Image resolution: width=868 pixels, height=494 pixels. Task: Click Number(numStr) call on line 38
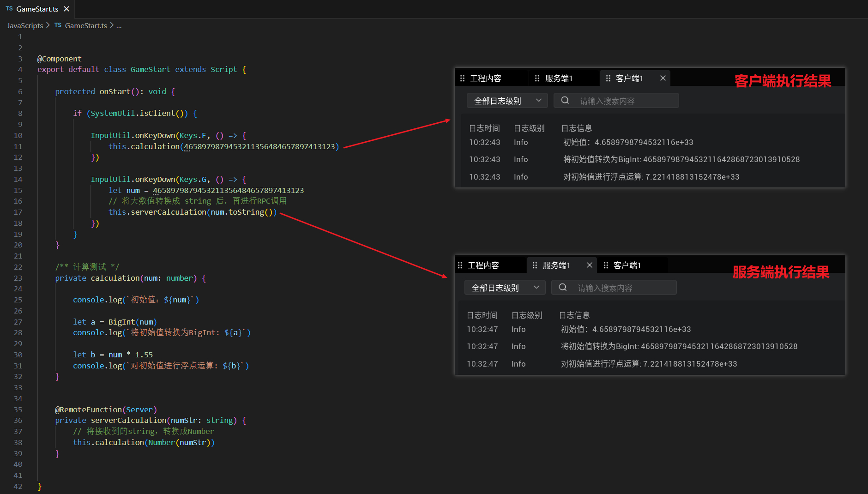point(179,442)
